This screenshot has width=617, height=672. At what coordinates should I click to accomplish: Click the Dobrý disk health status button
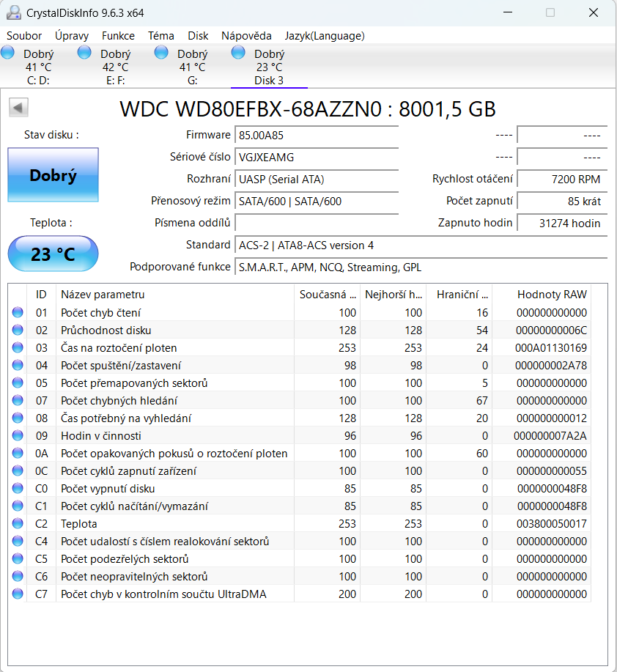tap(52, 174)
